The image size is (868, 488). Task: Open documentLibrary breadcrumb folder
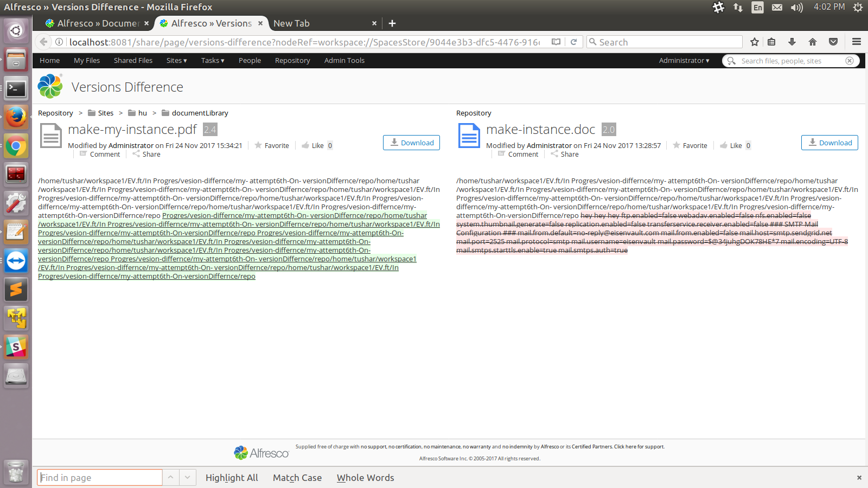pos(195,113)
